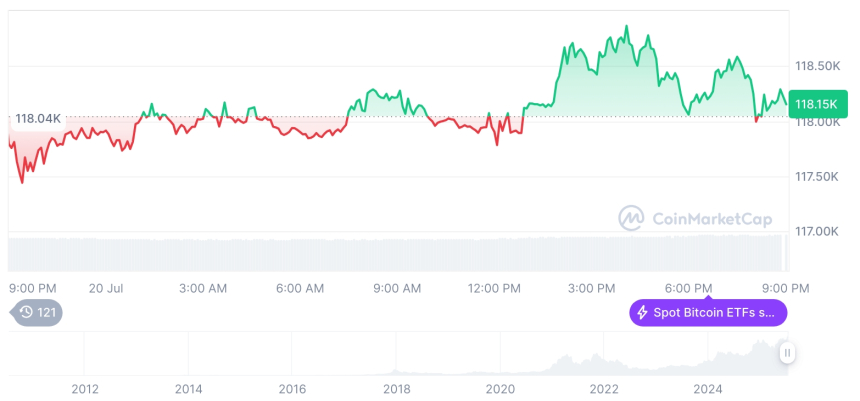Click the 117.00K price axis label

(817, 231)
